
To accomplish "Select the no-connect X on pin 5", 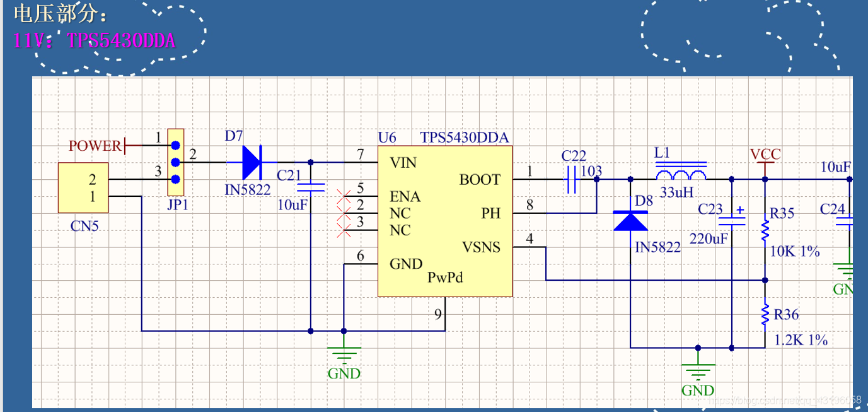I will [x=344, y=197].
